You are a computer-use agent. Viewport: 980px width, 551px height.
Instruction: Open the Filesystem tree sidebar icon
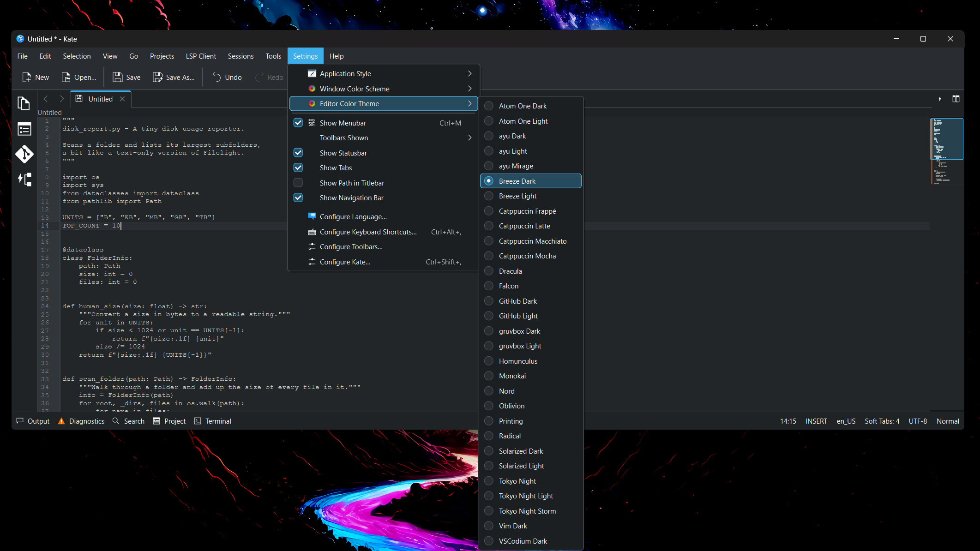coord(24,180)
